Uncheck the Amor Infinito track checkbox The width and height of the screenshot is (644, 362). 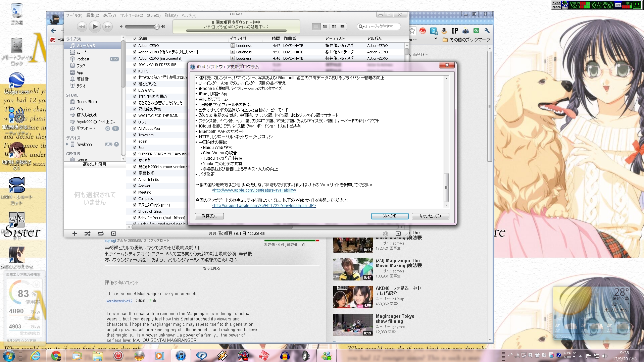[135, 179]
